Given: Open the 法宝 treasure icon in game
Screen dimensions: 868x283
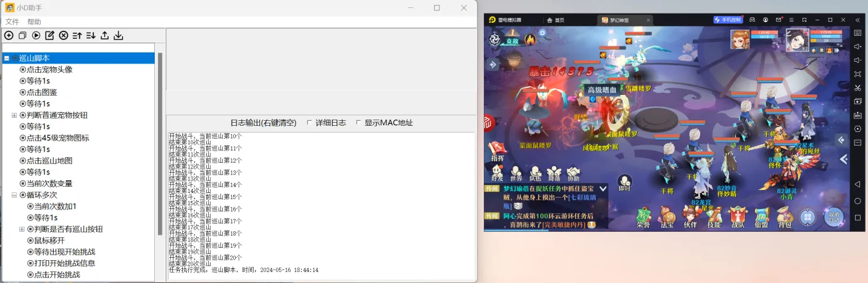Looking at the screenshot, I should coord(667,218).
